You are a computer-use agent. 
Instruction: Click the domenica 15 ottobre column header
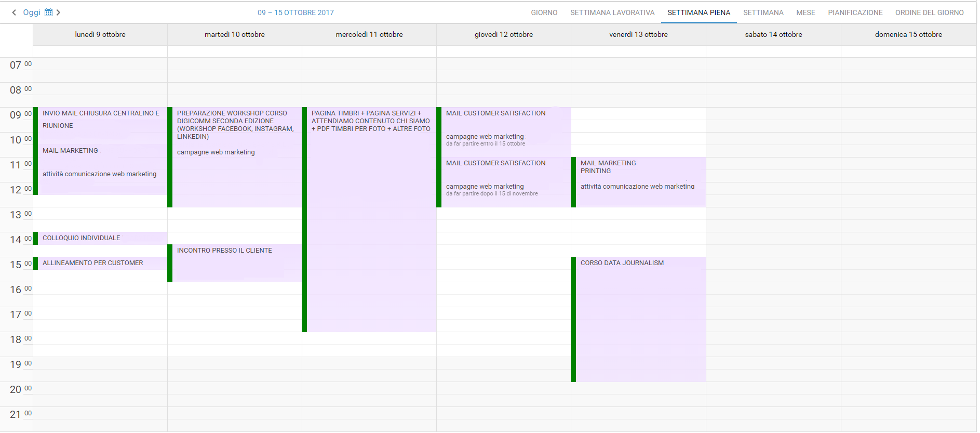[908, 34]
